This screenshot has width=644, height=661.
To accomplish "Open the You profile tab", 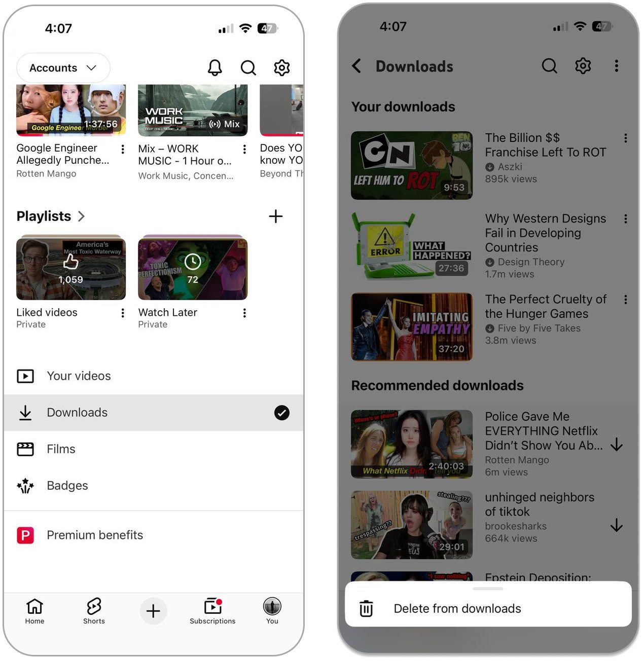I will click(272, 611).
